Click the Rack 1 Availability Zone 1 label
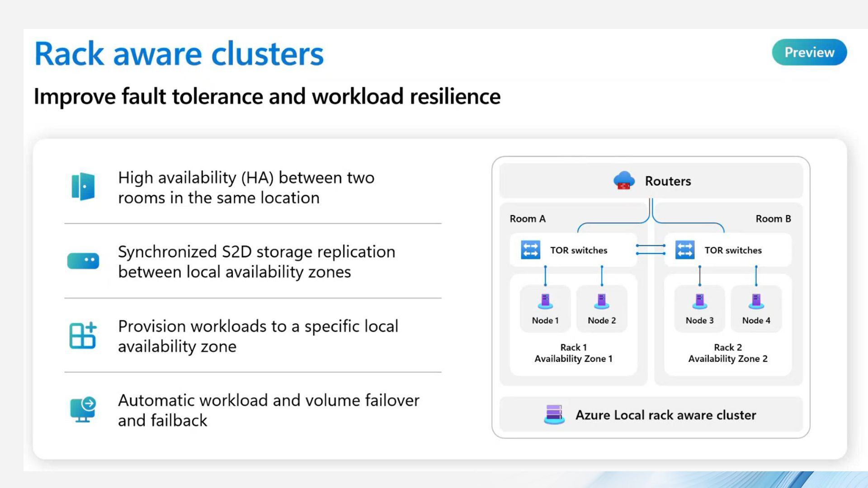868x488 pixels. (x=573, y=353)
